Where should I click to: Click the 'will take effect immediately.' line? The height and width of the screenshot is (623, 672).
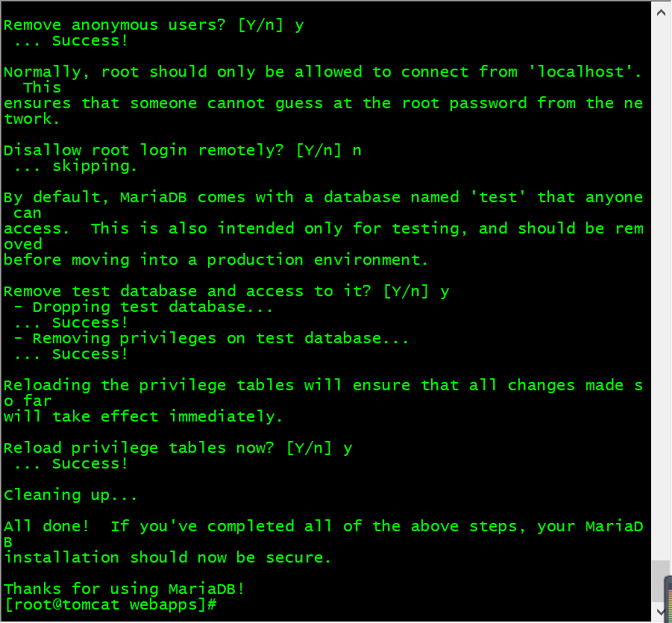pyautogui.click(x=143, y=416)
